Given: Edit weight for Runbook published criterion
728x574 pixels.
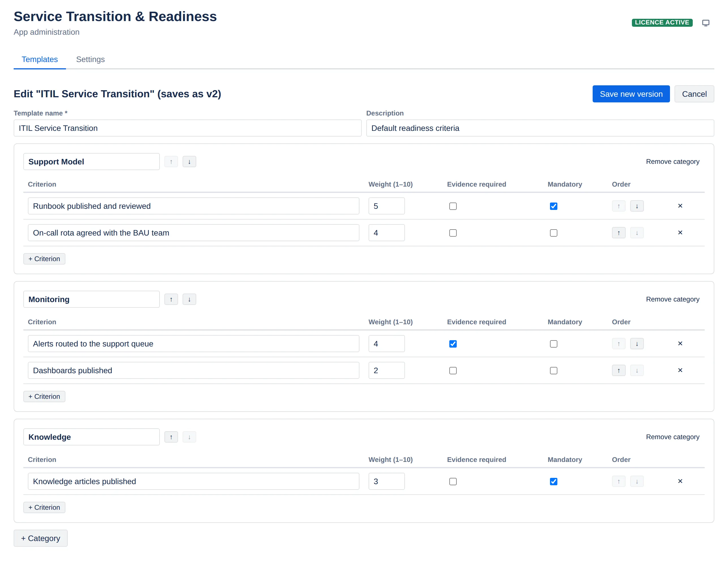Looking at the screenshot, I should [x=386, y=206].
